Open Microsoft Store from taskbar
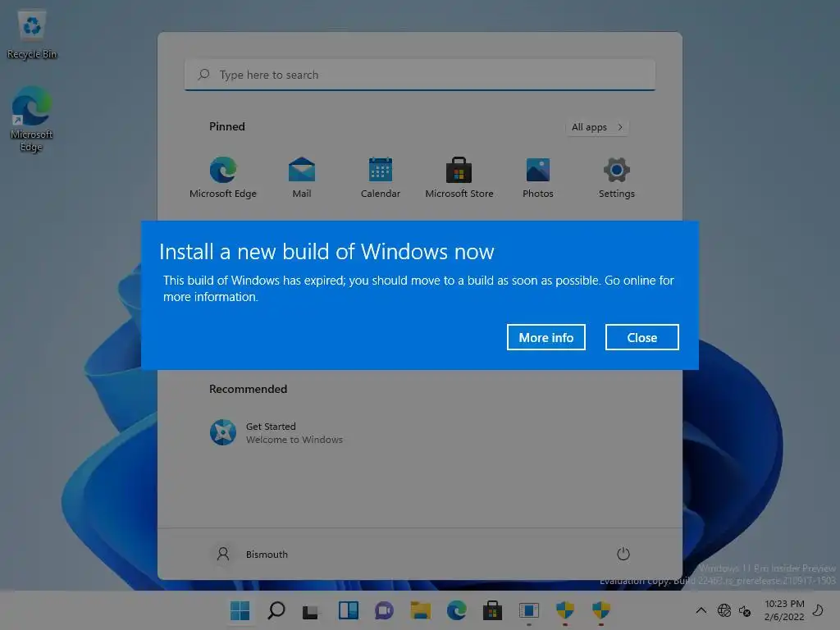This screenshot has height=630, width=840. tap(492, 610)
